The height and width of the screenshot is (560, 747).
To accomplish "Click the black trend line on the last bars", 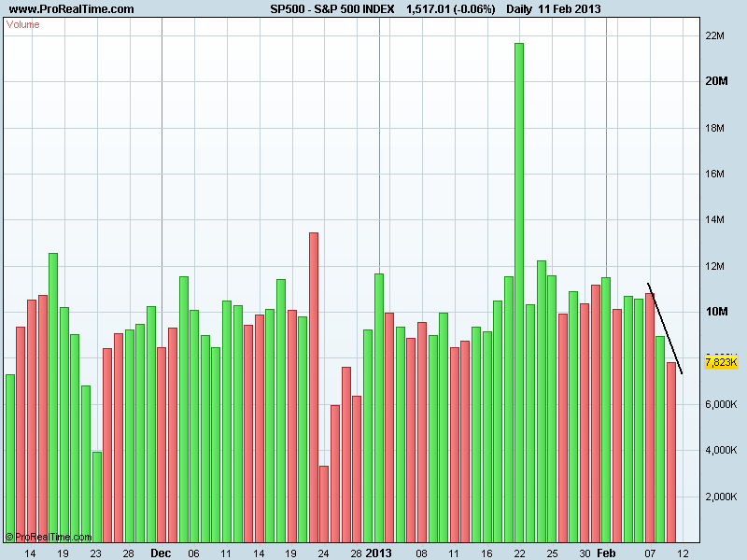I will click(665, 329).
